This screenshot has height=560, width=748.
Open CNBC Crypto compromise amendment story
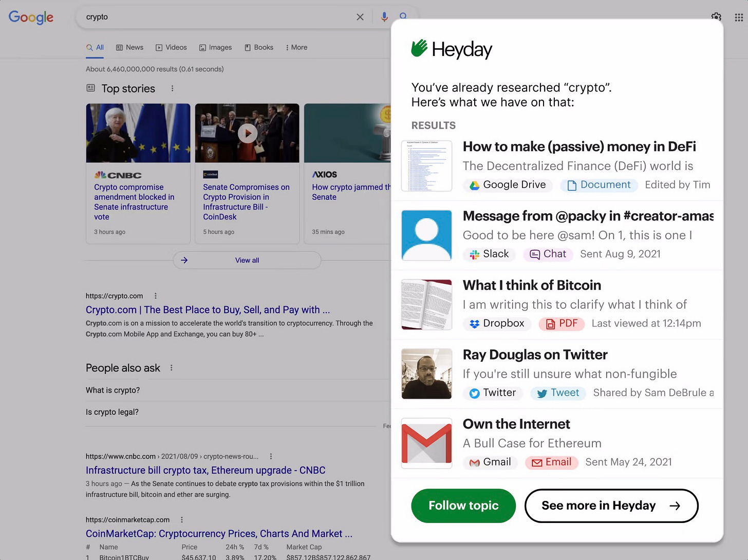pyautogui.click(x=135, y=202)
